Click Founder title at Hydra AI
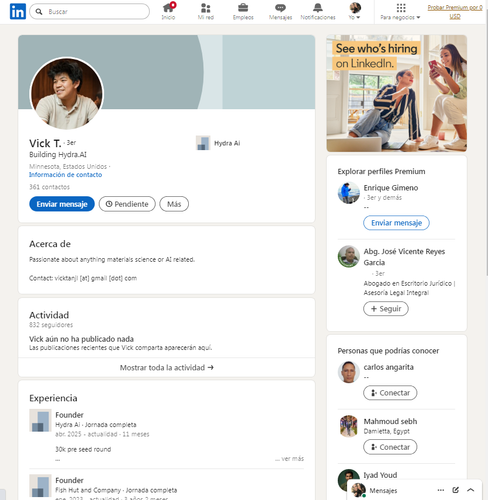Viewport: 488px width, 500px height. click(69, 415)
